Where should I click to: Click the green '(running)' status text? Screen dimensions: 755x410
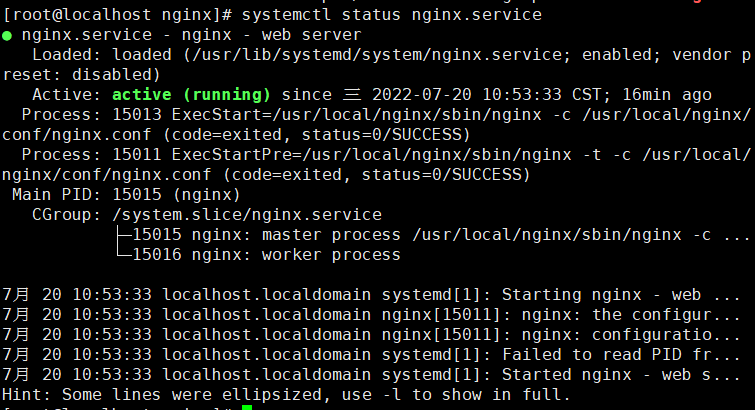tap(227, 94)
